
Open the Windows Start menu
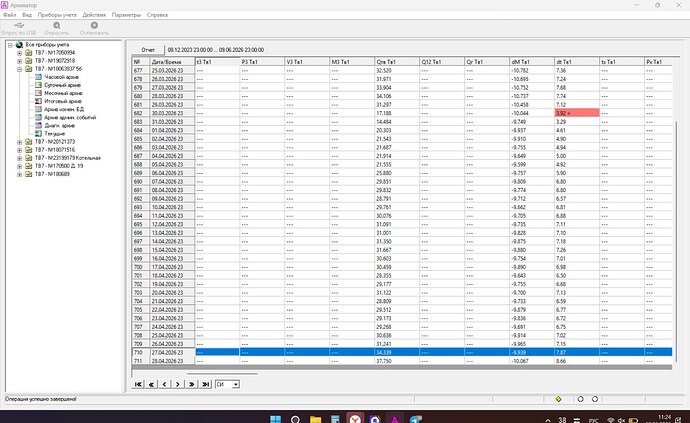[x=275, y=419]
